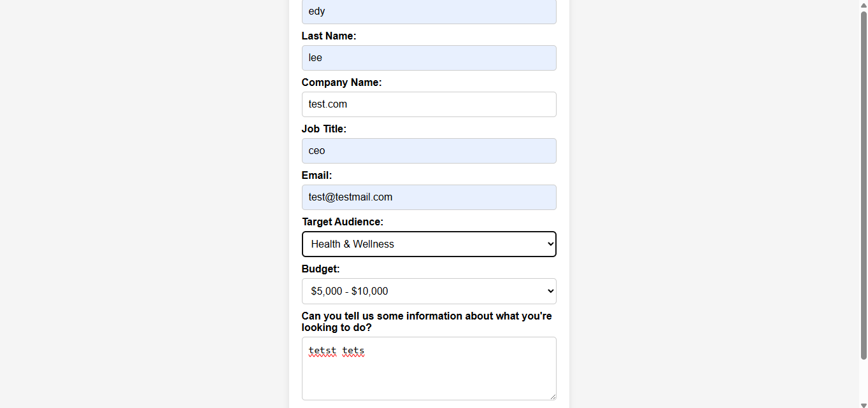The height and width of the screenshot is (408, 868).
Task: Click the 'Company Name:' label text
Action: coord(341,83)
